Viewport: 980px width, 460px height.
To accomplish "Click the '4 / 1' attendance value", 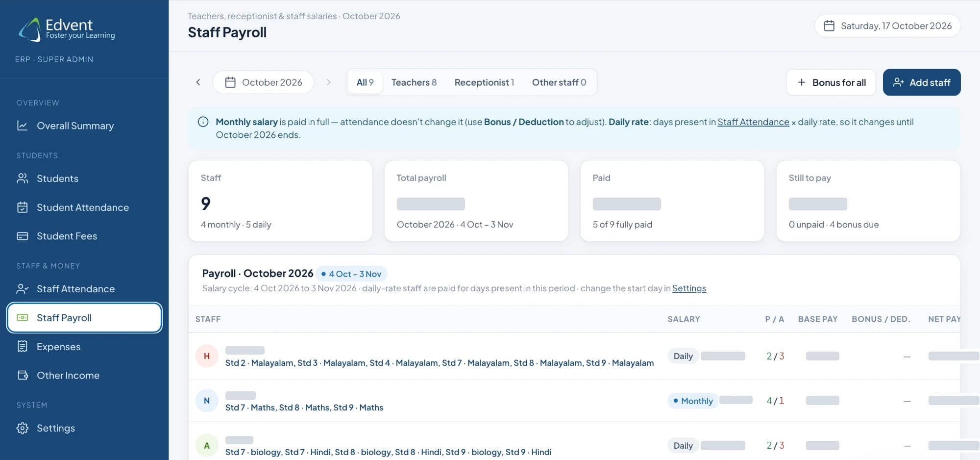I will point(775,401).
